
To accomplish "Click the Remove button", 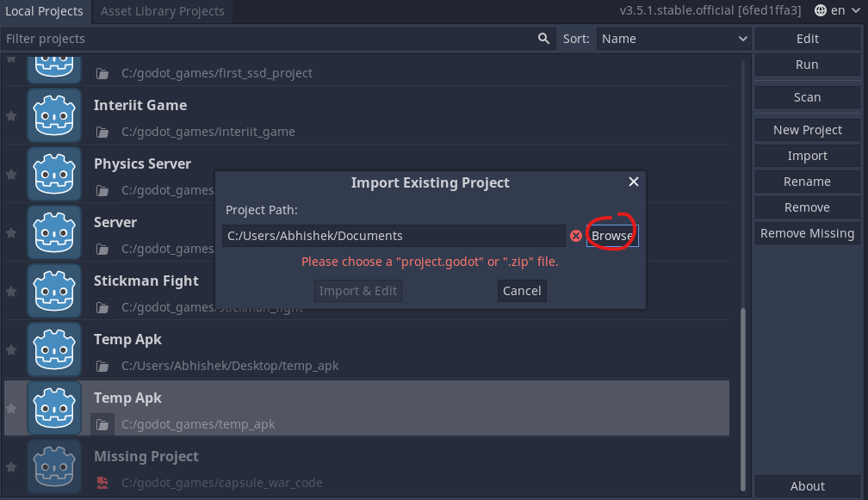I will click(x=807, y=207).
